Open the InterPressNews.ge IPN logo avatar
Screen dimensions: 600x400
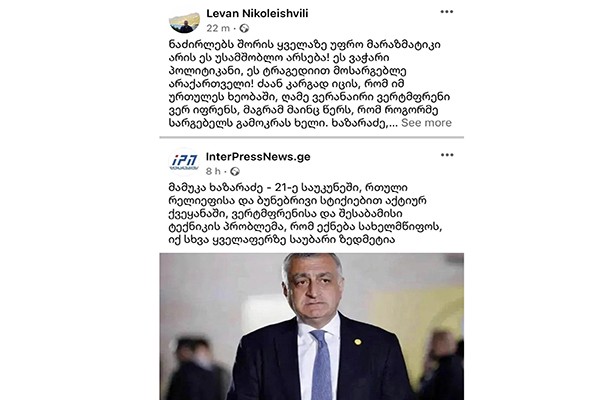(184, 162)
